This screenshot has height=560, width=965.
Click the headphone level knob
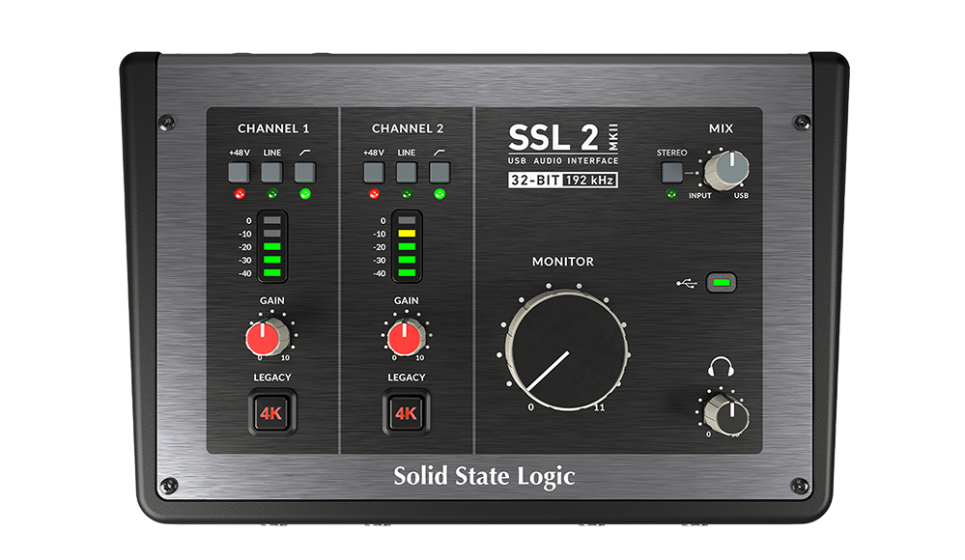click(x=726, y=414)
